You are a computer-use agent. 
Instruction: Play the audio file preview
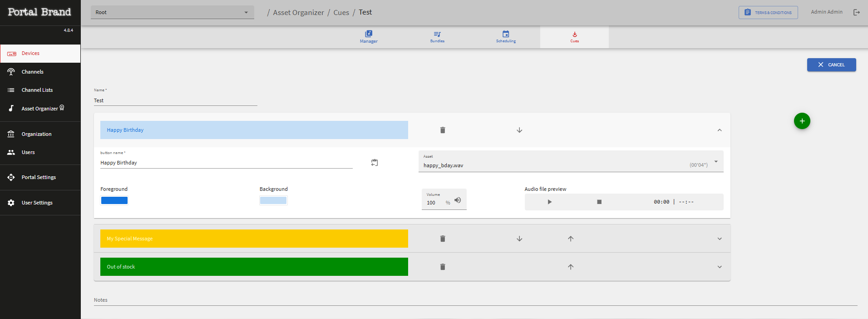(x=549, y=202)
